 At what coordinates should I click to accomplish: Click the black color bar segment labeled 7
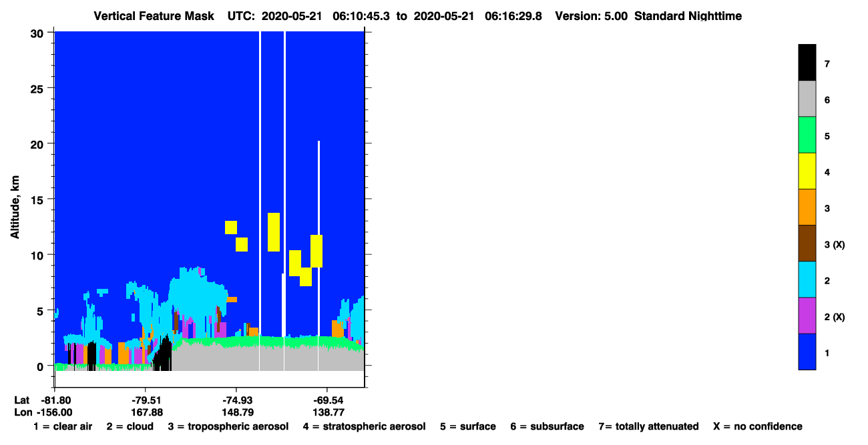point(807,63)
